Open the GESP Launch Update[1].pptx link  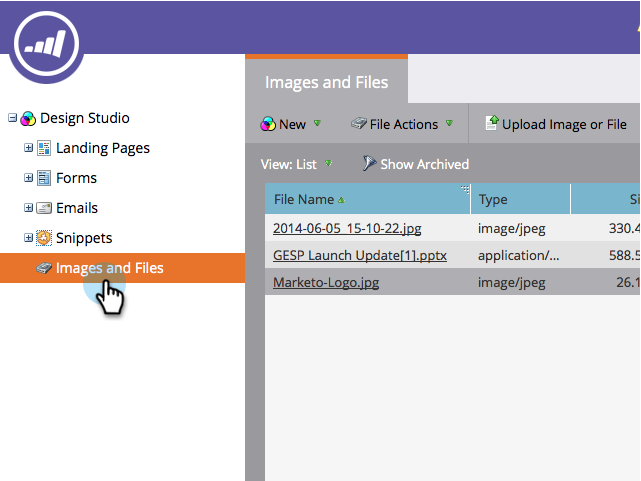point(359,255)
